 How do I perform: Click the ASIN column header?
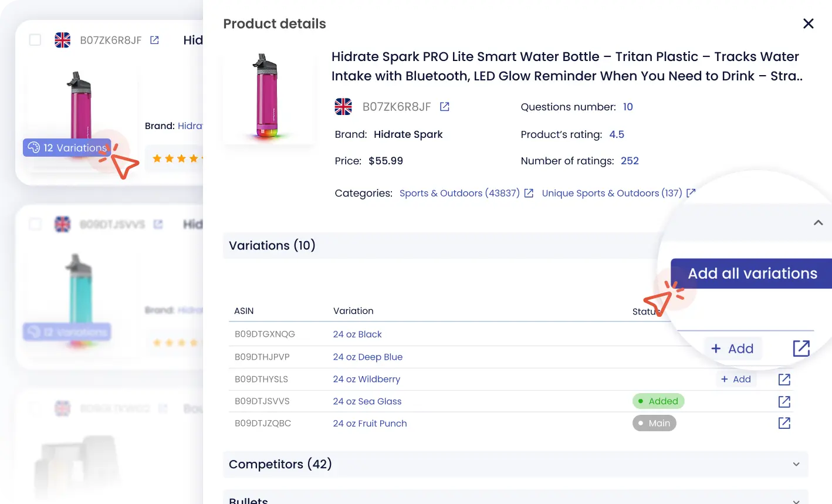pos(243,311)
